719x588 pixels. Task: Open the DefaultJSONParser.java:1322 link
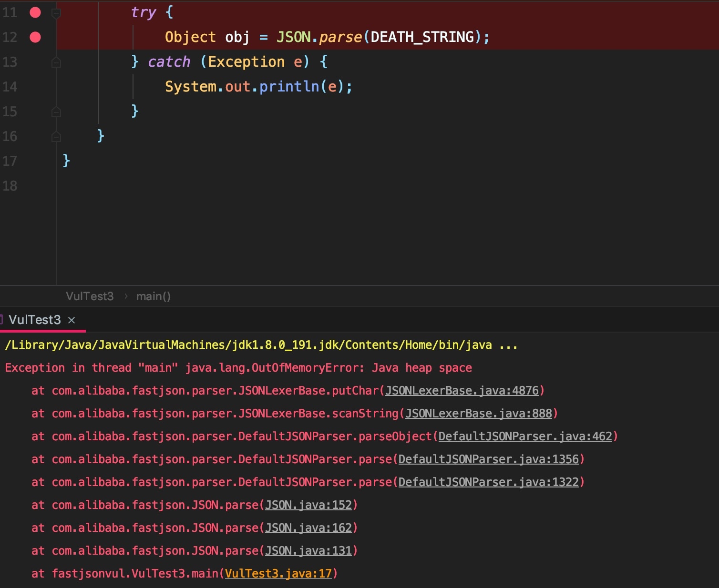[x=489, y=482]
